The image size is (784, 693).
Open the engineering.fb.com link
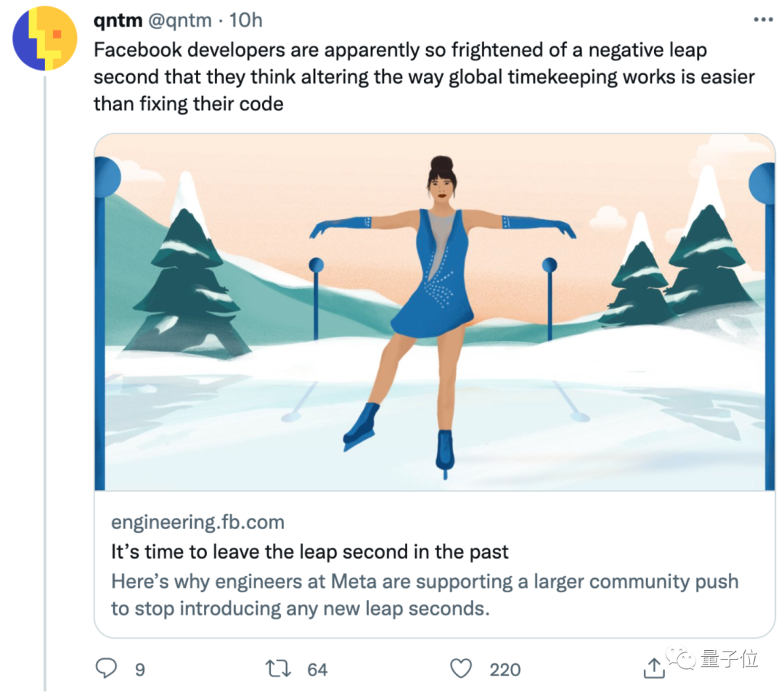tap(197, 522)
